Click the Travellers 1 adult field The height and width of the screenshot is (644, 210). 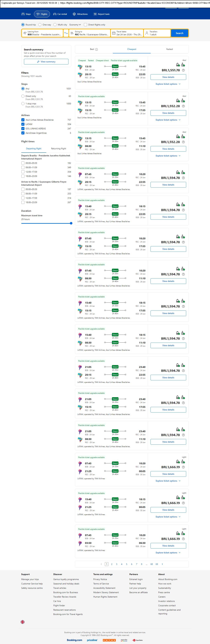point(157,33)
